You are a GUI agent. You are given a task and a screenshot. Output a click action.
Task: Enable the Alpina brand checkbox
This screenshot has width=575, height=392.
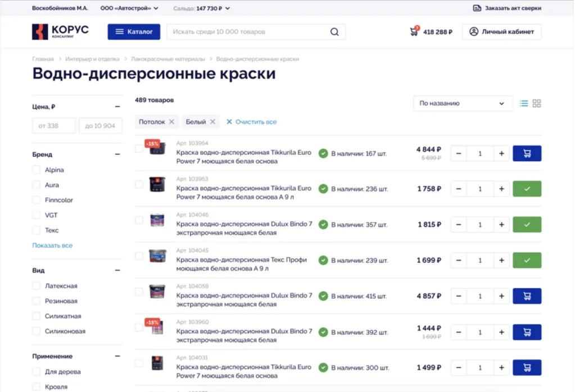pyautogui.click(x=37, y=170)
